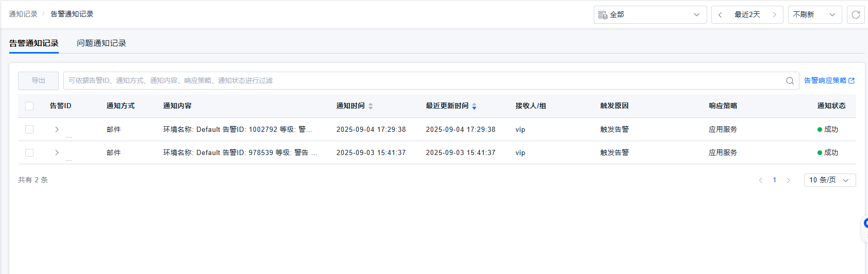868x274 pixels.
Task: Sort by 通知时间 column
Action: [x=371, y=106]
